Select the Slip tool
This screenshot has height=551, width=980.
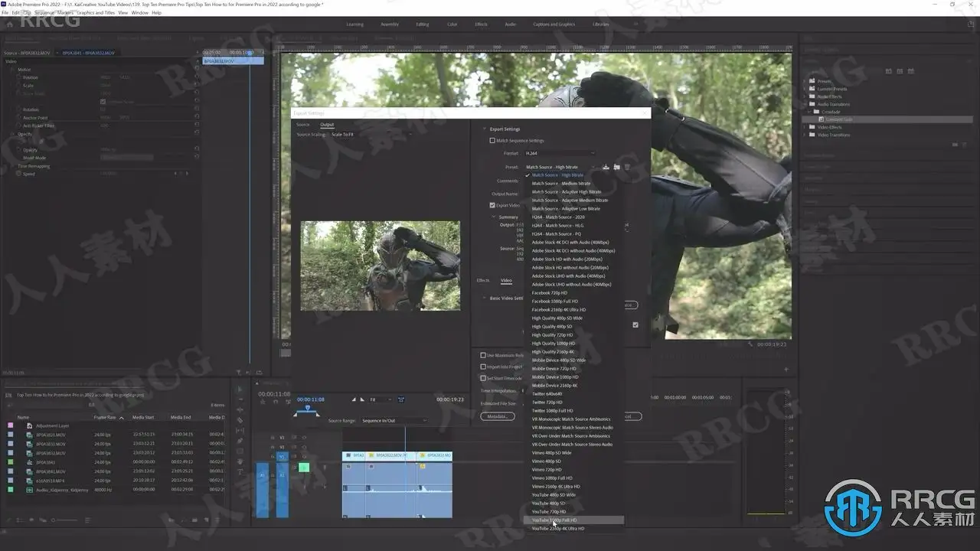(240, 431)
